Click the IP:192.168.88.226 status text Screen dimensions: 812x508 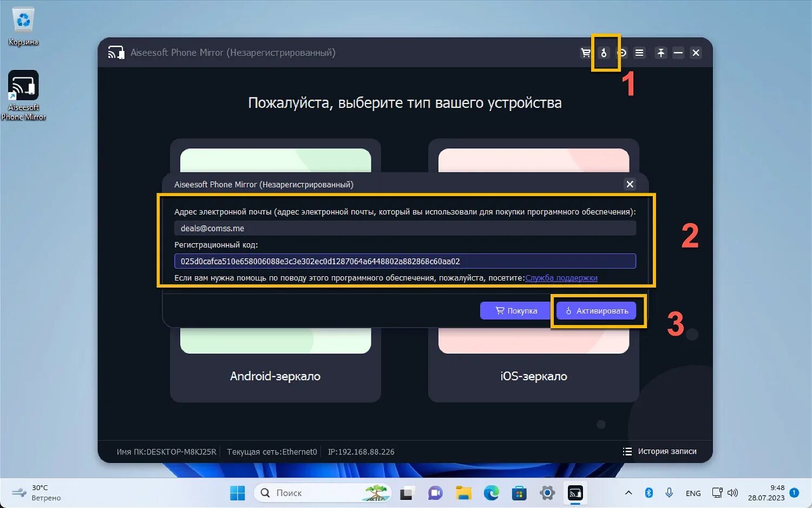point(361,452)
